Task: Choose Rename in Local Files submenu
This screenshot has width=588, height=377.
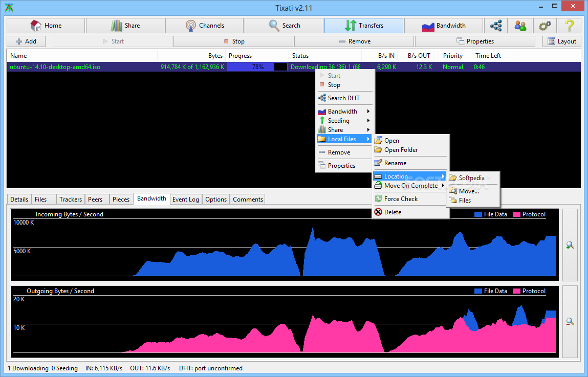Action: point(410,163)
